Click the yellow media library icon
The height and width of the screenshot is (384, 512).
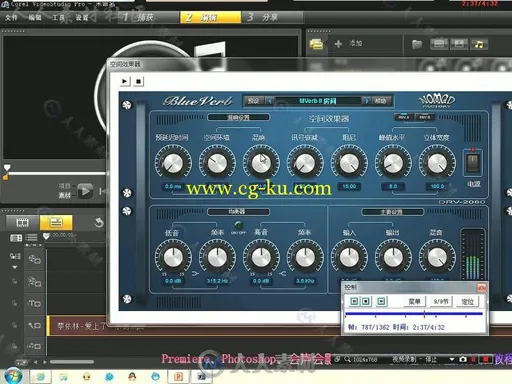(316, 44)
